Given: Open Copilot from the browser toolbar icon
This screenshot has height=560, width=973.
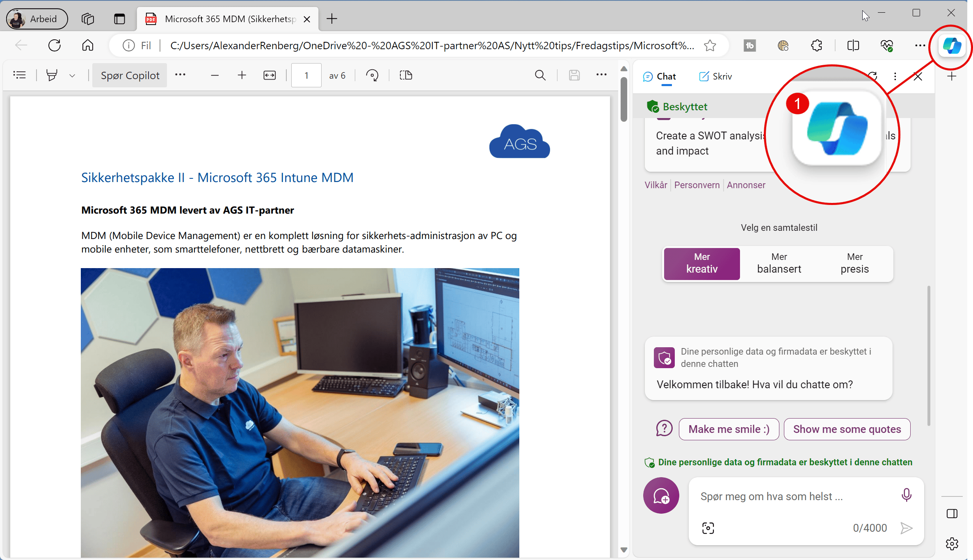Looking at the screenshot, I should point(951,46).
